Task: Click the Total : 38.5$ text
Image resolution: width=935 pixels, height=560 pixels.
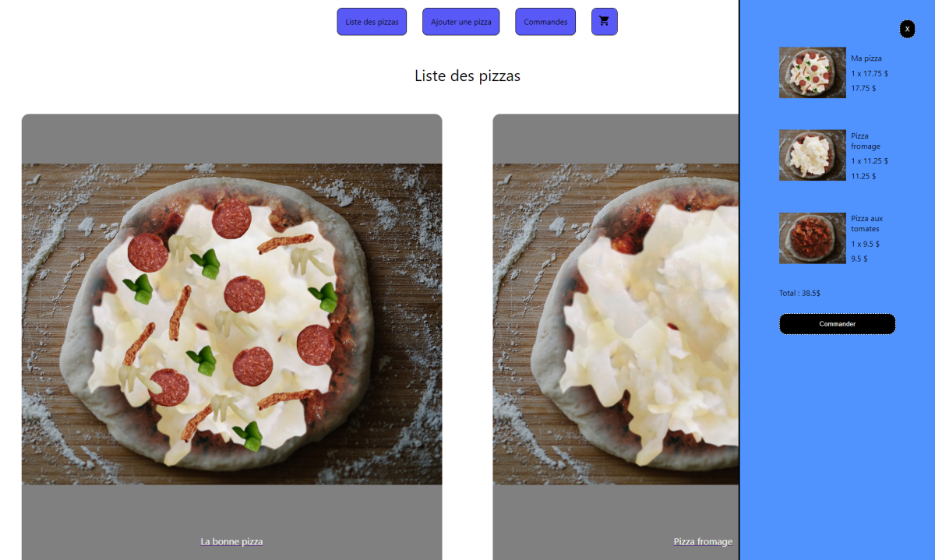Action: coord(799,293)
